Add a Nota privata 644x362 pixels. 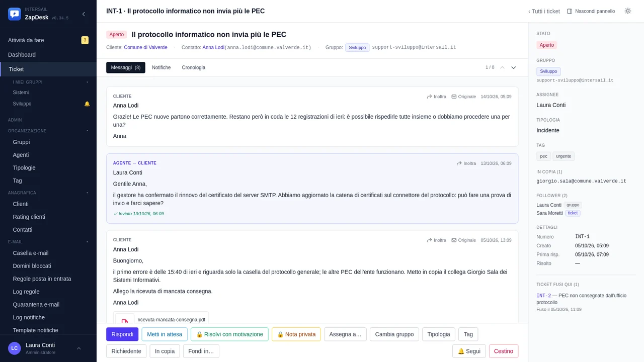pyautogui.click(x=296, y=334)
